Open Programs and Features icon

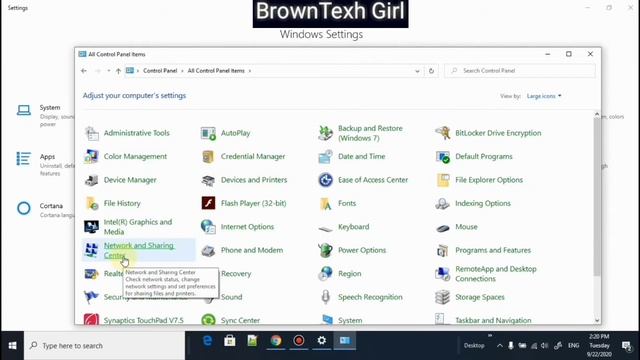pos(442,250)
